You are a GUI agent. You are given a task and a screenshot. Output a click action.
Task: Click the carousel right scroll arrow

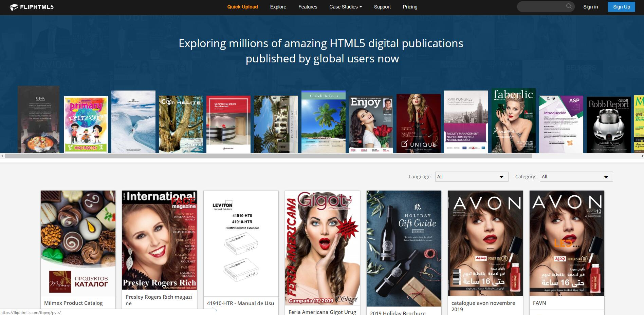(x=642, y=156)
